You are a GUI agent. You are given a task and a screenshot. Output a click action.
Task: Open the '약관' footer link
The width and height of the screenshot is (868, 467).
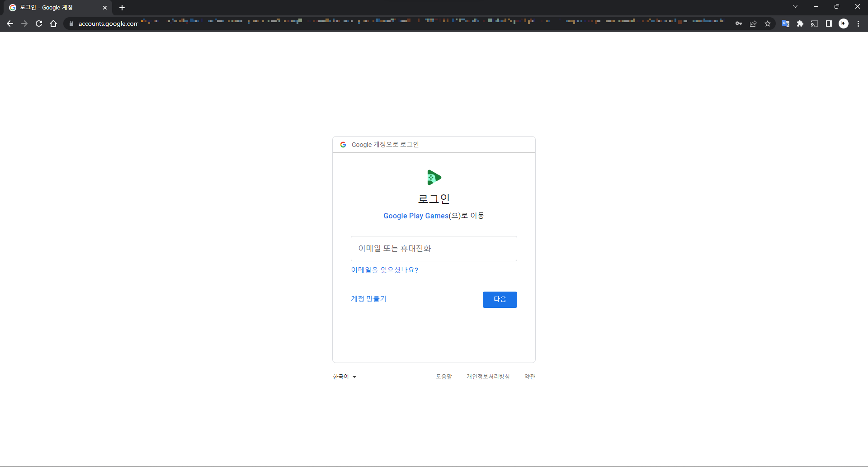(x=530, y=377)
